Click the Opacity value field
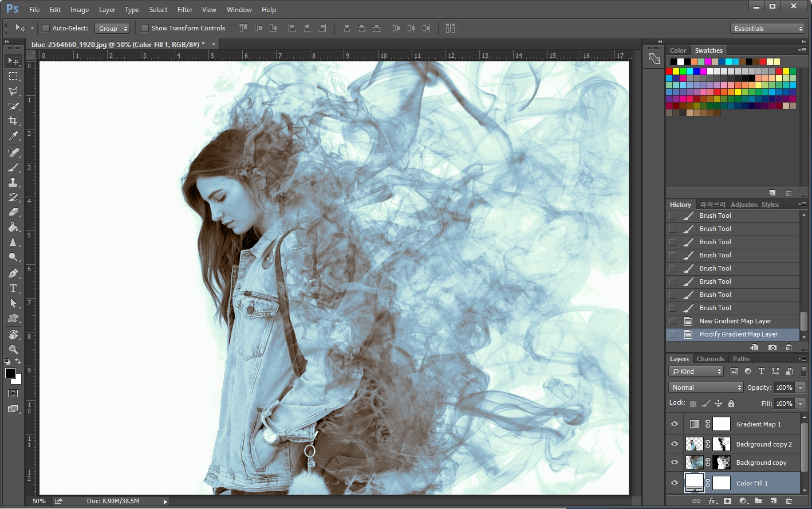 point(784,387)
